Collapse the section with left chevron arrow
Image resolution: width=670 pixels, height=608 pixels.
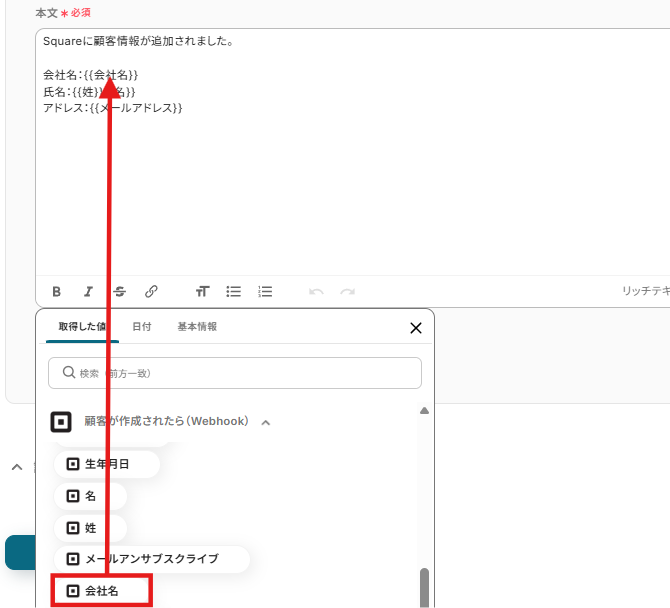tap(17, 467)
